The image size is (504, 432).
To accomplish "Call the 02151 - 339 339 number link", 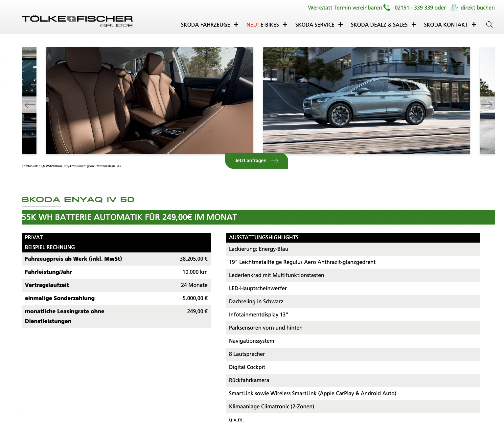I will [414, 8].
